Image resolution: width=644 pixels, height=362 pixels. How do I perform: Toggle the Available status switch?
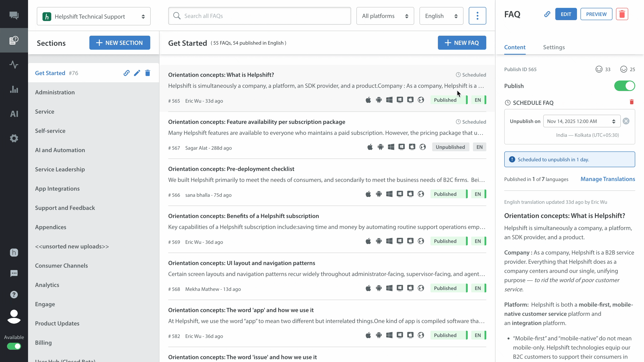point(14,346)
